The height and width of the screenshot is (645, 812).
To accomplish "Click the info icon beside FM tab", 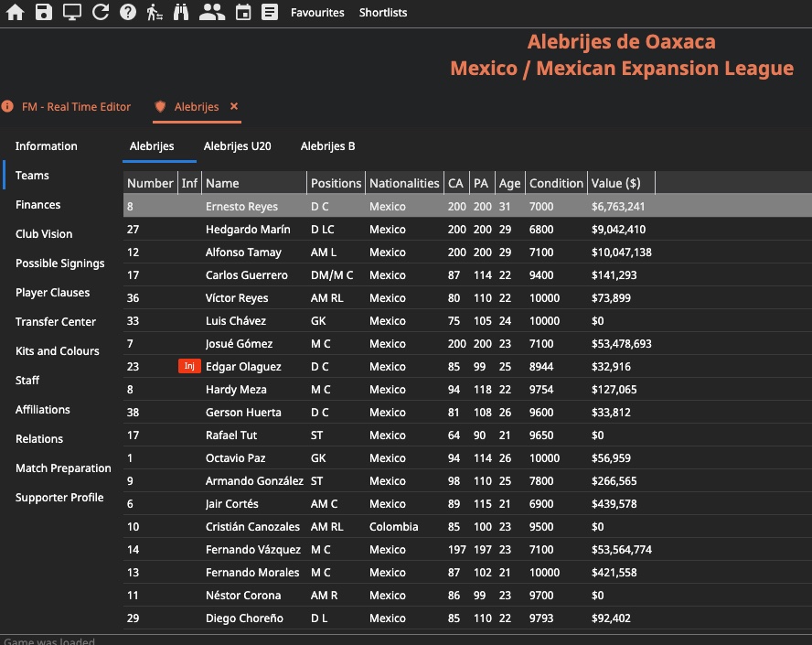I will point(7,106).
